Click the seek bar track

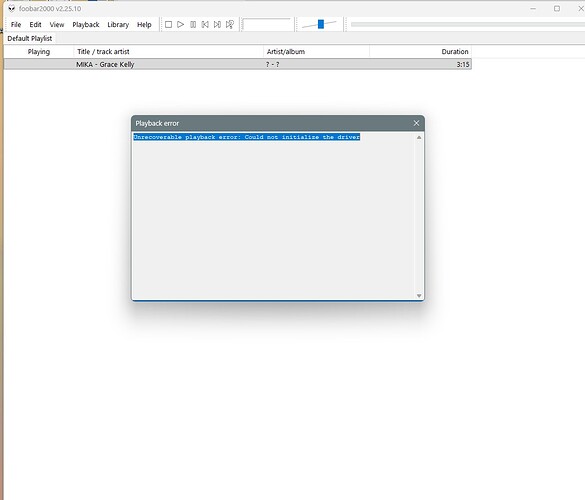coord(467,24)
